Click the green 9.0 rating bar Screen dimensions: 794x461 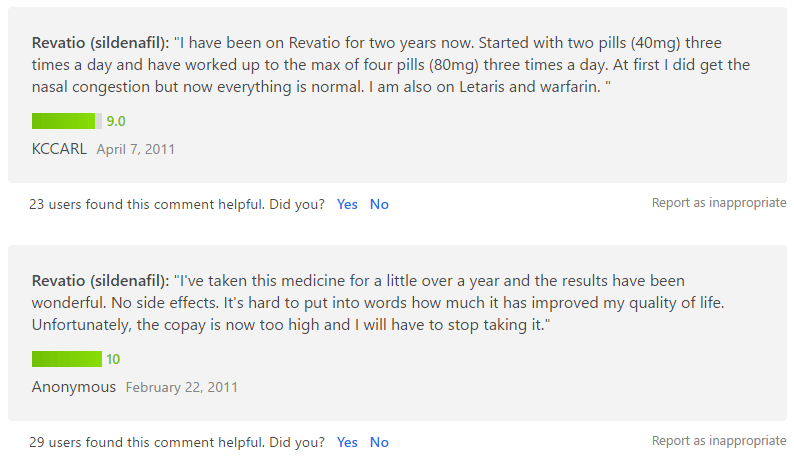[67, 121]
